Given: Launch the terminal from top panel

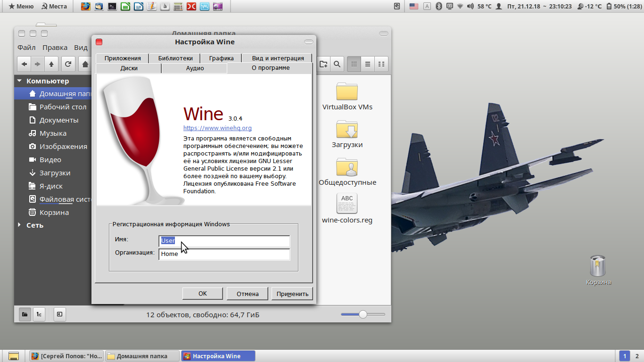Looking at the screenshot, I should pos(112,7).
